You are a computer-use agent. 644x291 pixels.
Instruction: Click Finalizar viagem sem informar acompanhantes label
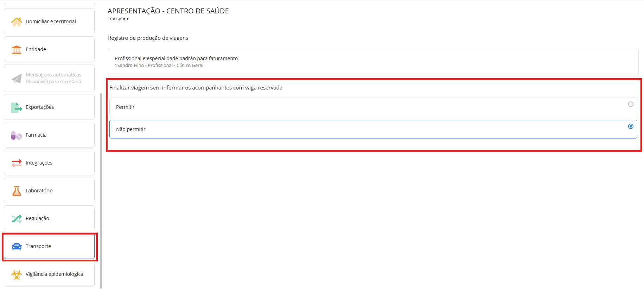coord(196,88)
